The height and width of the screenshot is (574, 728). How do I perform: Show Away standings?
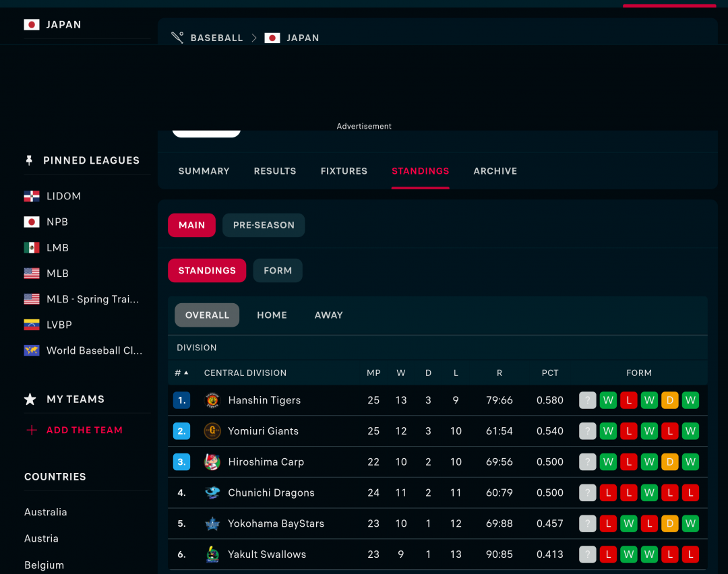pyautogui.click(x=329, y=315)
